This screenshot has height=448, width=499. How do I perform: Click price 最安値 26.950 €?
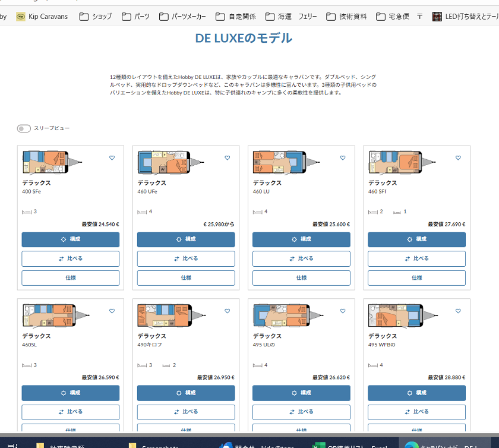pos(216,377)
